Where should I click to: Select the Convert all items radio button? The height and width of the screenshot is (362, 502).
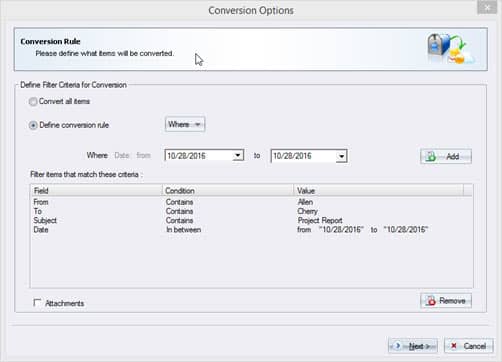33,101
